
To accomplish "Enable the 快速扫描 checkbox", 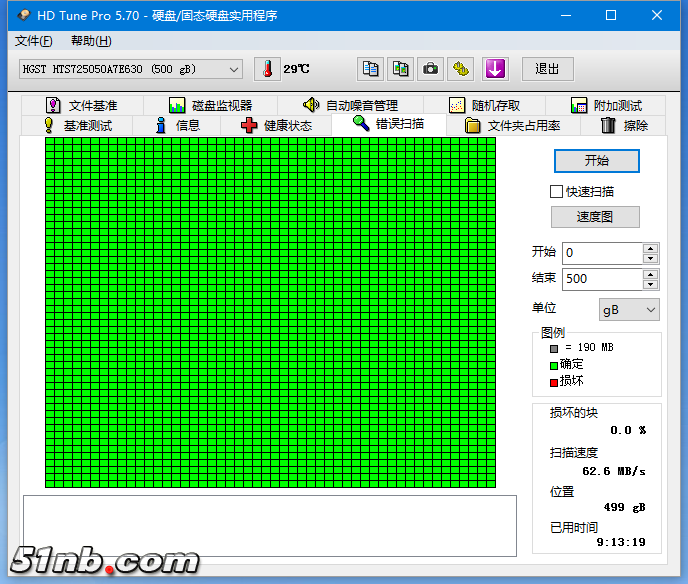I will click(557, 191).
